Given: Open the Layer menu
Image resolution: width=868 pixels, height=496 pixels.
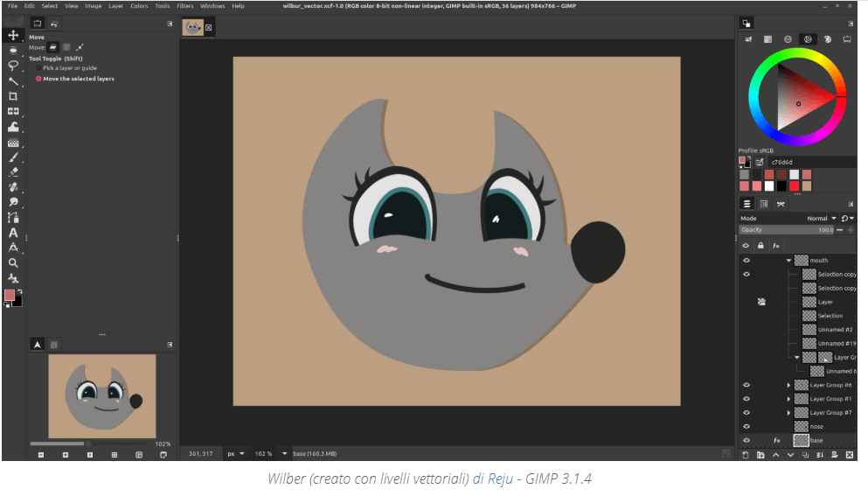Looking at the screenshot, I should [115, 6].
